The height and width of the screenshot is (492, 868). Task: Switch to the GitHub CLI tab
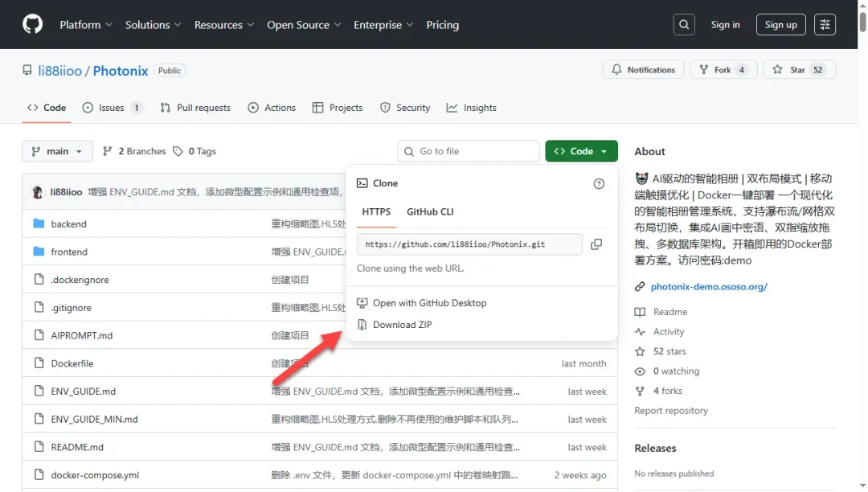tap(430, 211)
